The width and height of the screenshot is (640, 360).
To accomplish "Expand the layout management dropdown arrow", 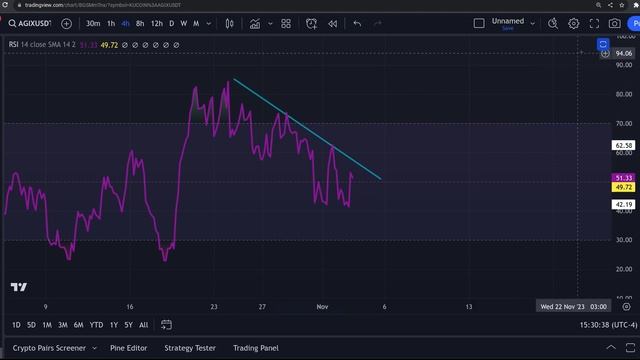I will [x=533, y=24].
